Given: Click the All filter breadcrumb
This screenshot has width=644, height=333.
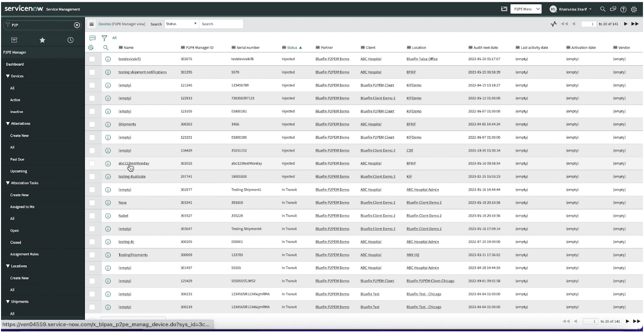Looking at the screenshot, I should click(114, 38).
